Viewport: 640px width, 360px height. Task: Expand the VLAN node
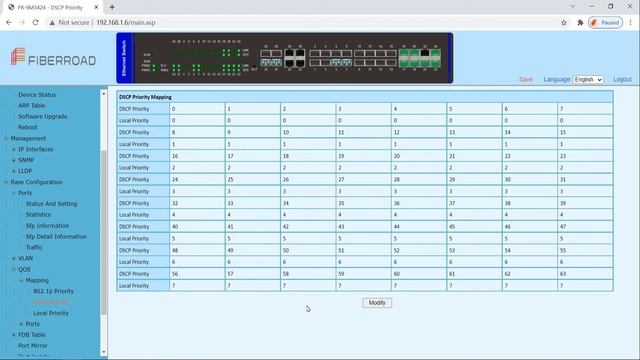[13, 258]
